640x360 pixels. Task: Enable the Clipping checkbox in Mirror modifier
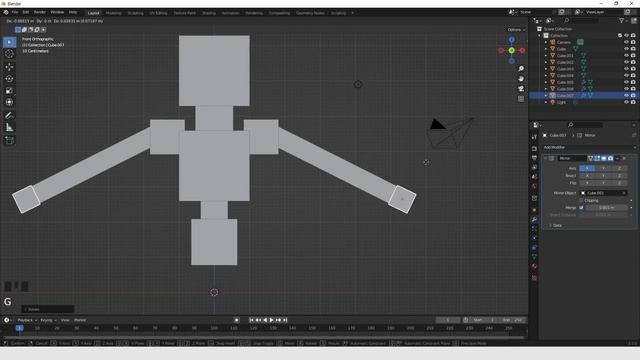(581, 200)
